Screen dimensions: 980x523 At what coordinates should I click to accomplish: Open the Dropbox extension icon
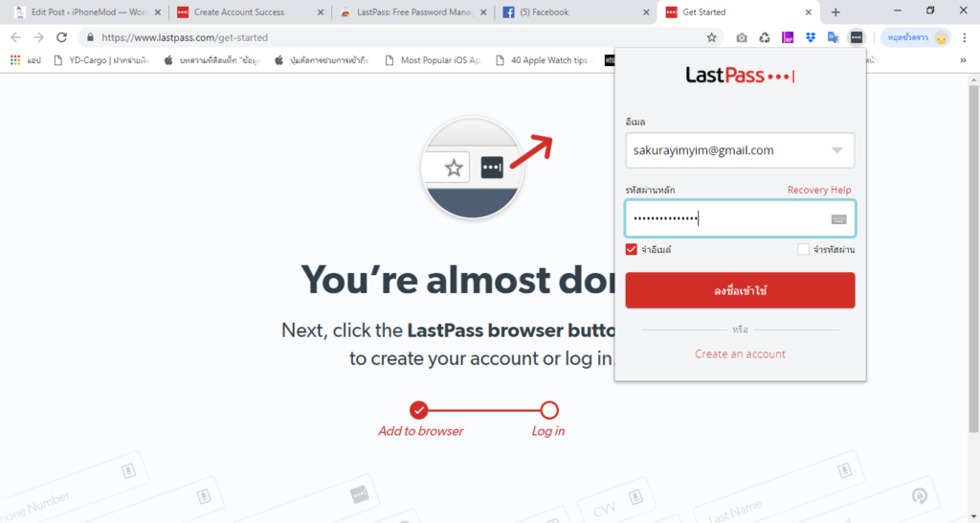point(811,37)
